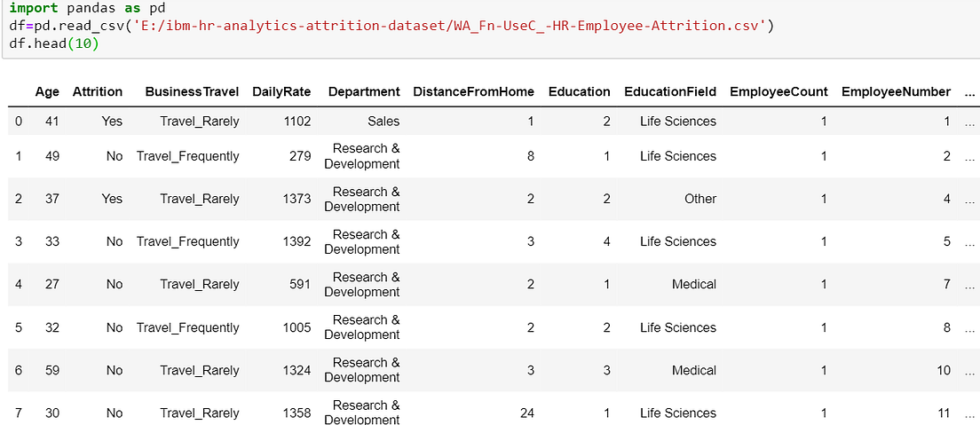Select DailyRate value 591
980x425 pixels.
pos(300,285)
